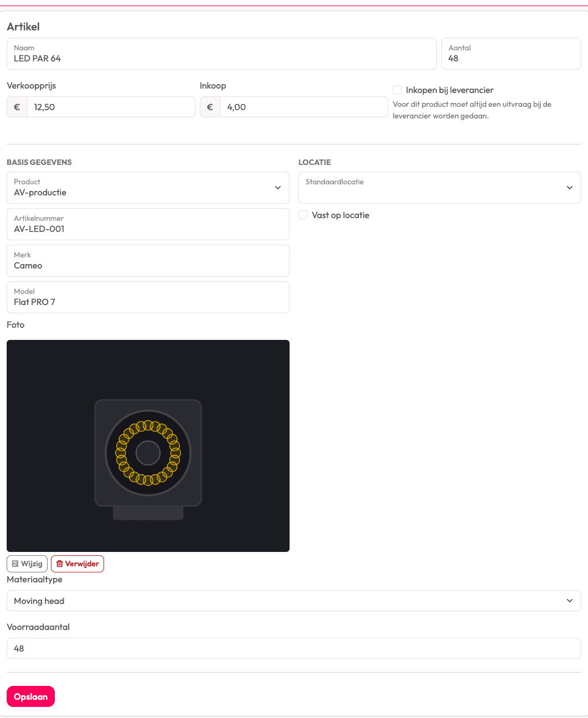Click the Merk field containing Cameo
The image size is (588, 718).
pos(148,261)
